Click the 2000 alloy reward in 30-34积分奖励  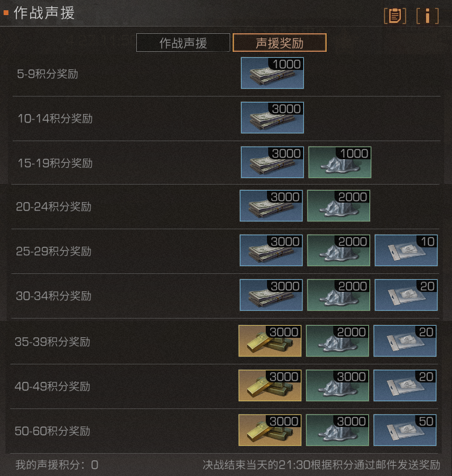[339, 295]
